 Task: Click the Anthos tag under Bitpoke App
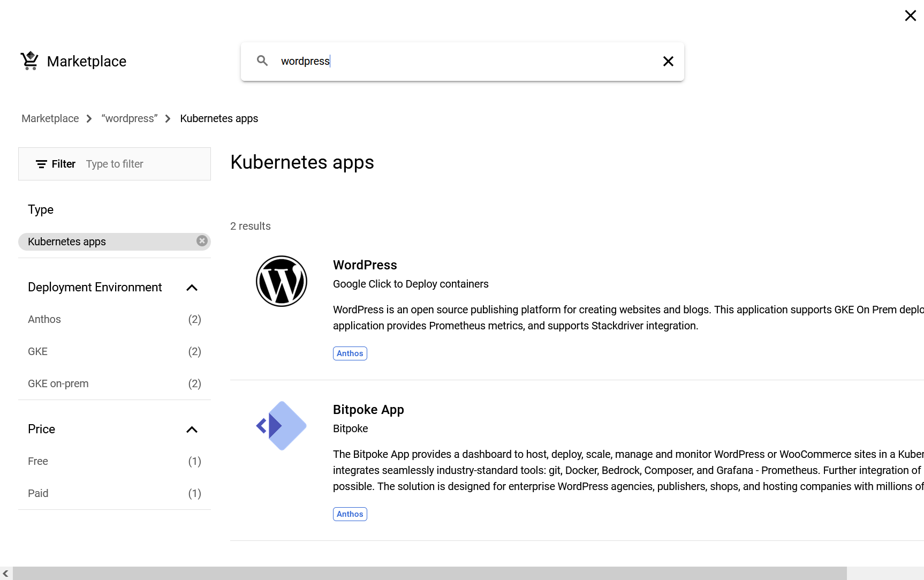[350, 514]
